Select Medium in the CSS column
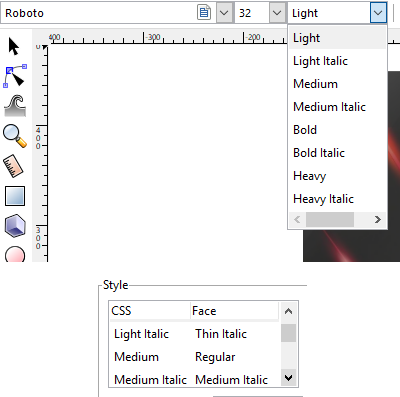The image size is (400, 397). click(x=136, y=357)
